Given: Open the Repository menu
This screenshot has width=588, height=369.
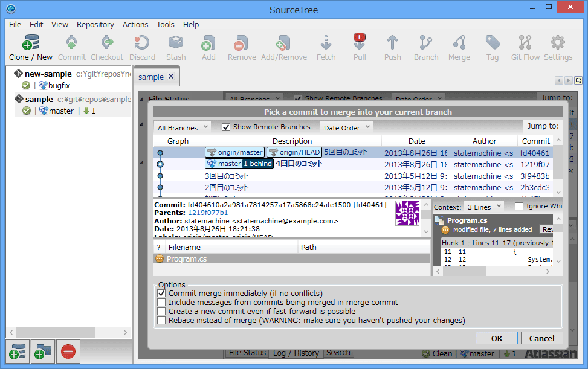Looking at the screenshot, I should [x=95, y=24].
